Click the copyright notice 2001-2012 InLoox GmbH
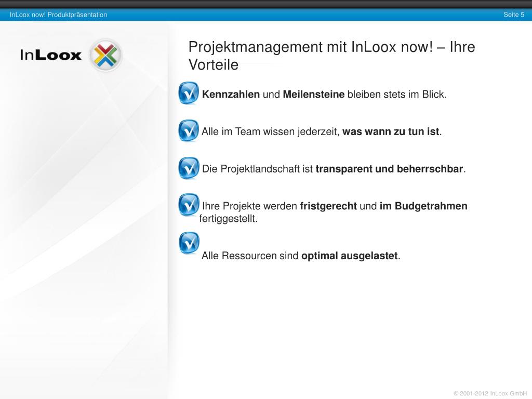This screenshot has height=399, width=532. [x=490, y=393]
